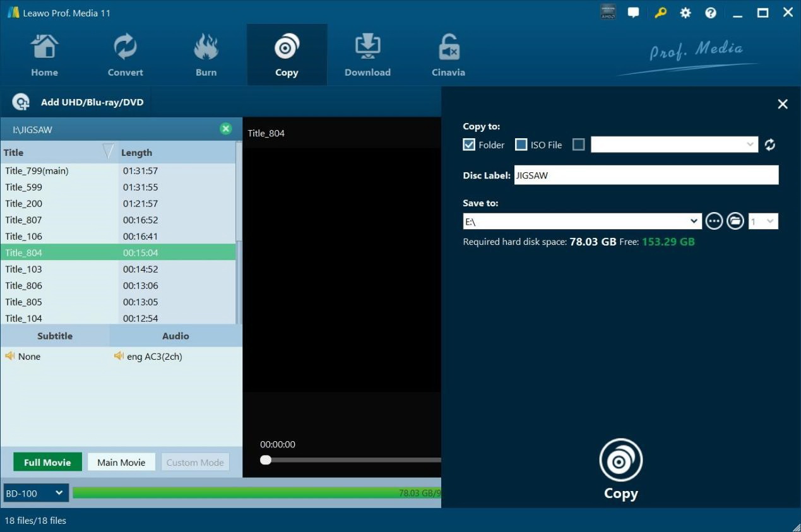Select the Copy module tab
Screen dimensions: 801x532
[x=287, y=55]
